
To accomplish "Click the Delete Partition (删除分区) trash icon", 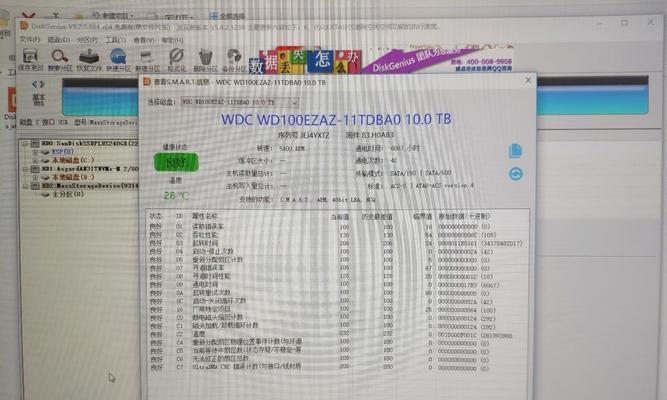I will pyautogui.click(x=205, y=60).
